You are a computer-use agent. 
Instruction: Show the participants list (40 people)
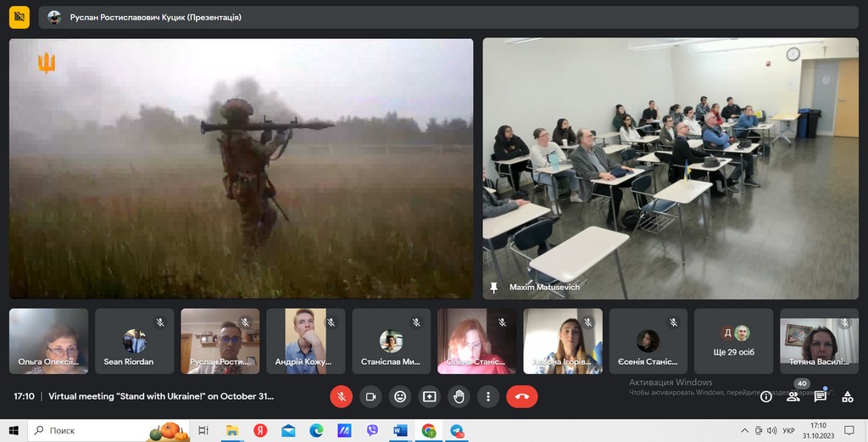pyautogui.click(x=793, y=396)
